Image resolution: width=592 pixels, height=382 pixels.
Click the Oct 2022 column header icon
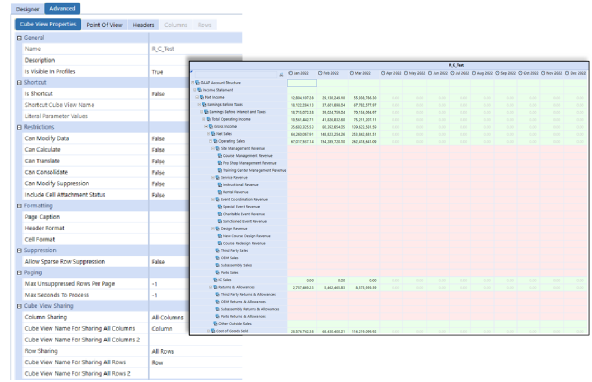(x=520, y=73)
